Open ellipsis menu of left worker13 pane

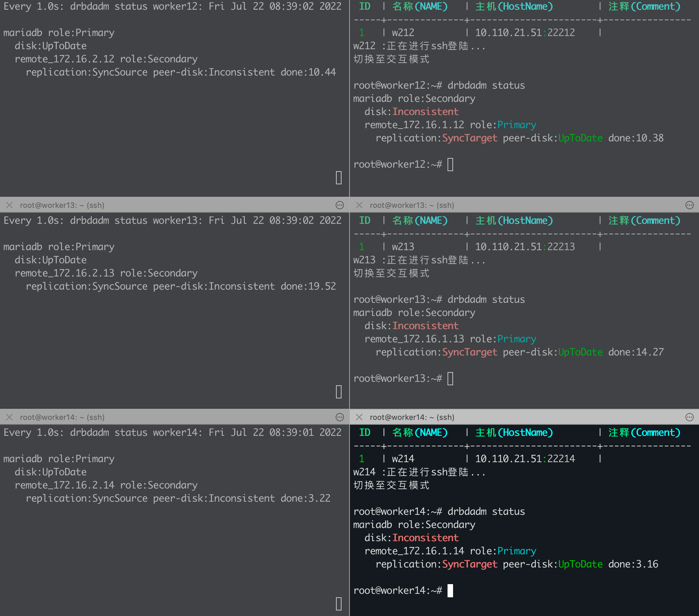(x=340, y=205)
